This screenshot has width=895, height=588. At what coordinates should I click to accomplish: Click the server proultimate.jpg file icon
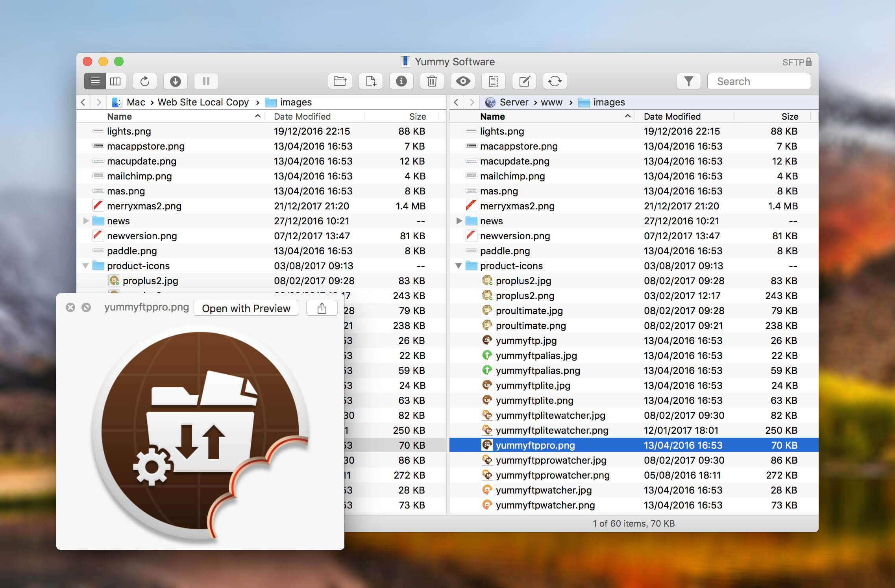487,310
